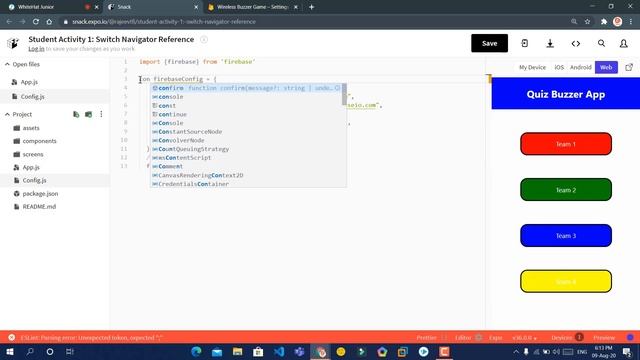Open Config.js in the Project tree

point(34,180)
